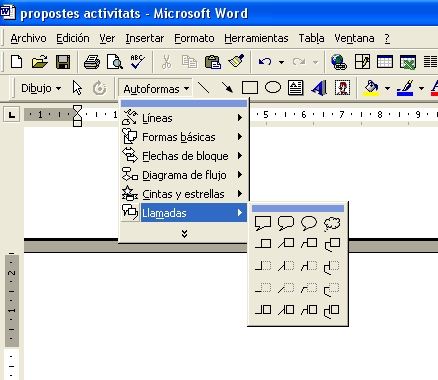438x380 pixels.
Task: Open the fill color drop-down arrow
Action: (387, 89)
